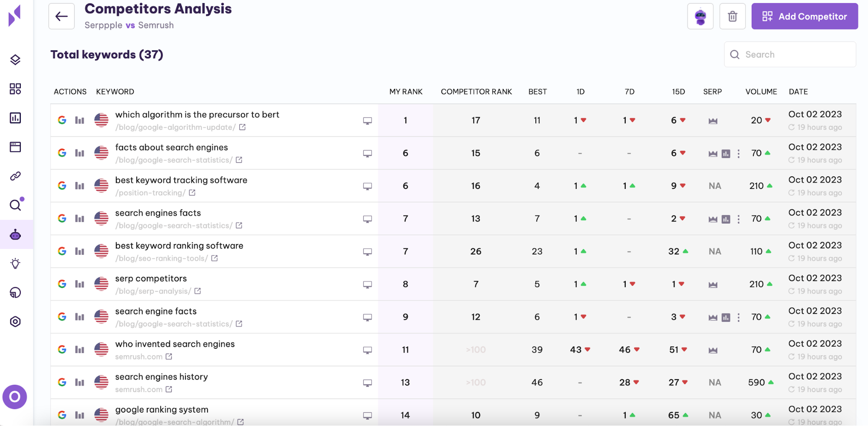Open chart icon for 'best keyword tracking software'
868x426 pixels.
(79, 186)
